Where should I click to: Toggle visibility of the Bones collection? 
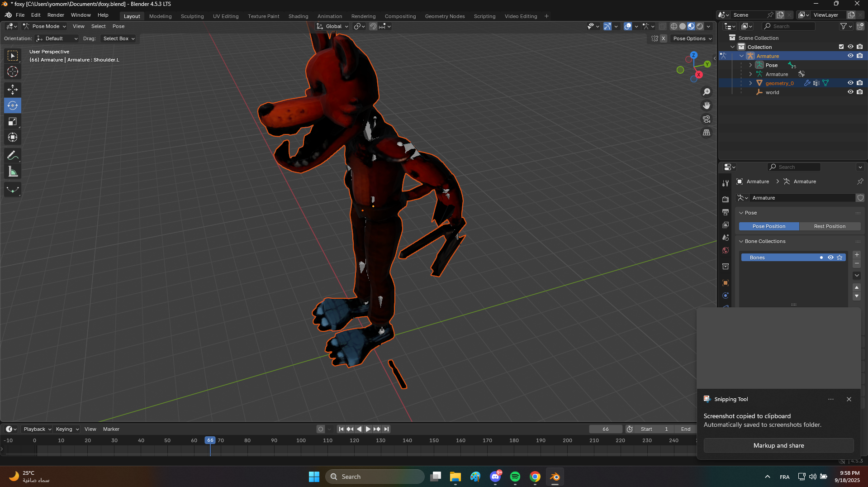(x=830, y=258)
